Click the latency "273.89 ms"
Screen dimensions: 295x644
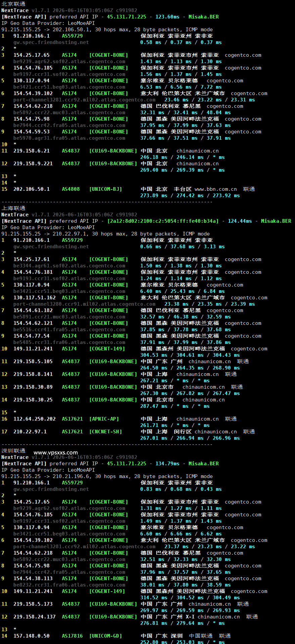(154, 196)
